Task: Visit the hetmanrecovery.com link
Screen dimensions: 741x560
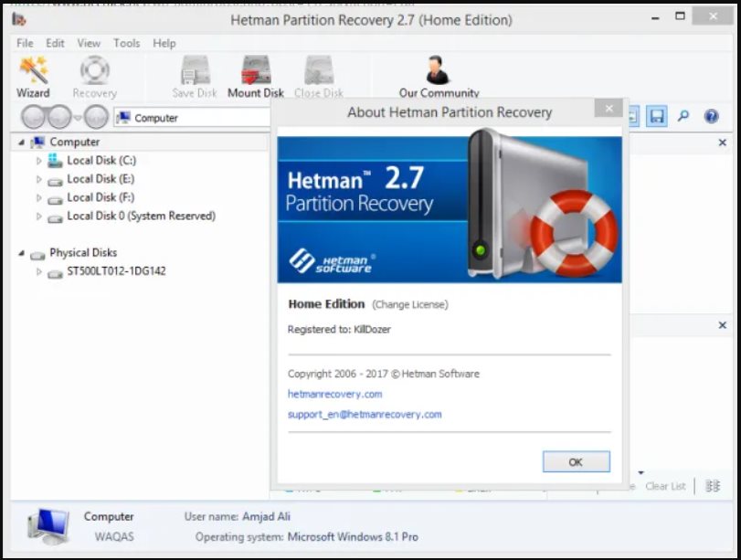Action: point(334,396)
